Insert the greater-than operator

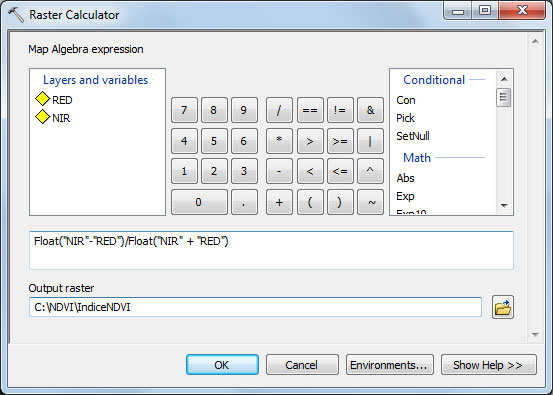point(310,141)
